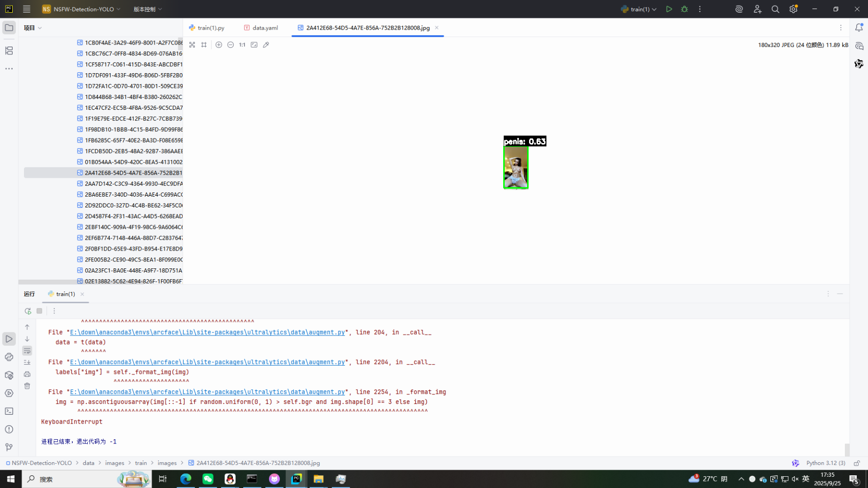Switch to the data.yaml editor tab
This screenshot has height=488, width=868.
[261, 28]
